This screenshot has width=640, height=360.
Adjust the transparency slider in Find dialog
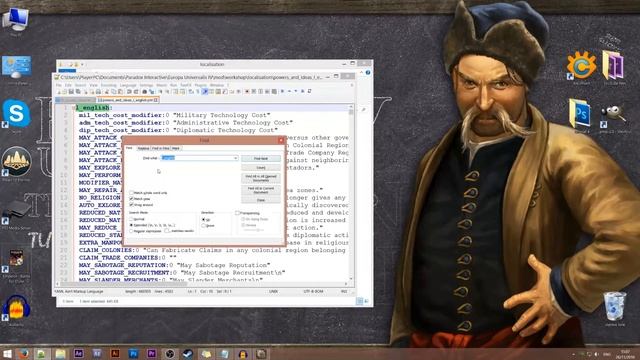(x=254, y=230)
